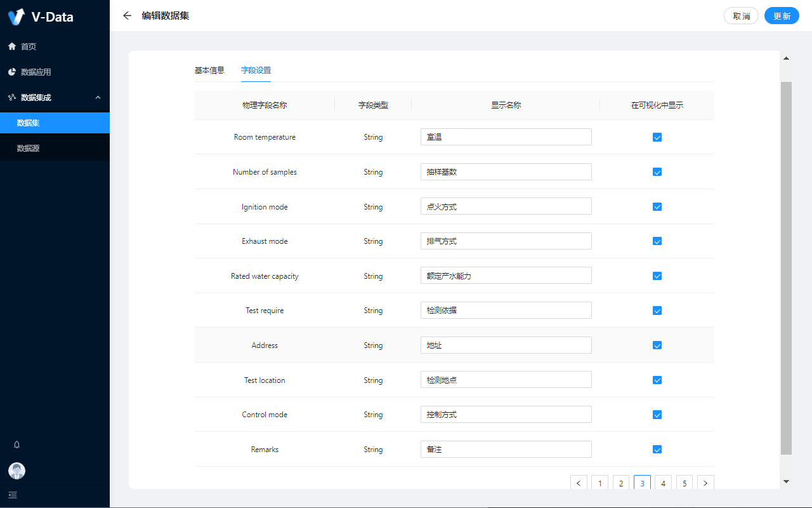Go to previous page with left arrow
The width and height of the screenshot is (812, 508).
pos(579,483)
